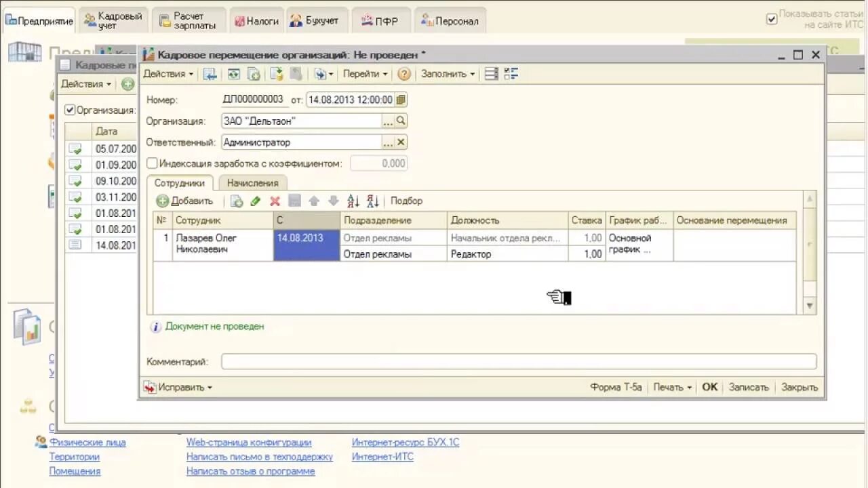Viewport: 868px width, 488px height.
Task: Click the OK button
Action: point(709,388)
